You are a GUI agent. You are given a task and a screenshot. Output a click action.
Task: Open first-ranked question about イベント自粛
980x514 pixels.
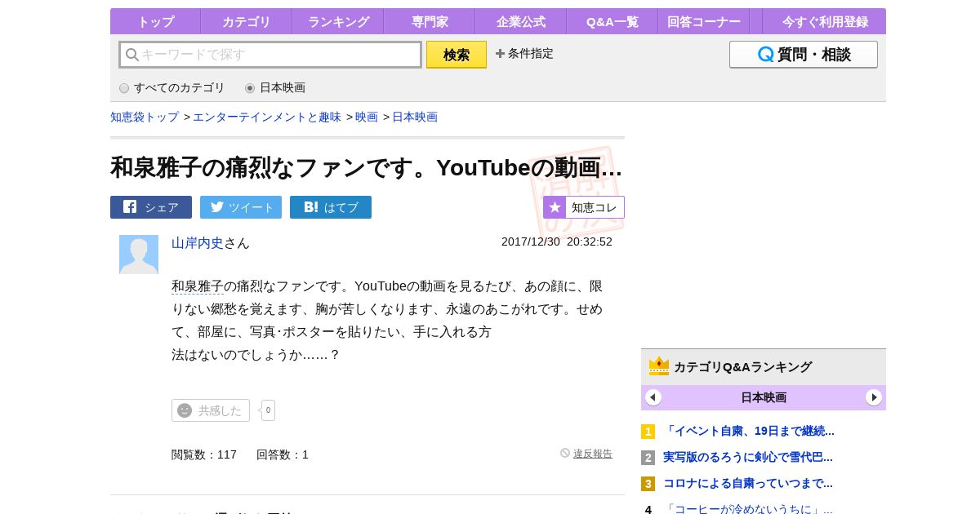[x=749, y=431]
